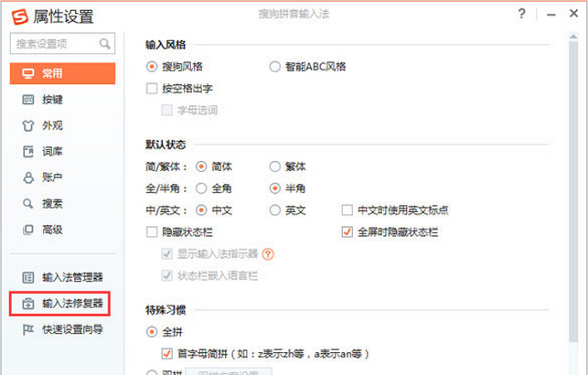Choose 英文 default language radio
This screenshot has width=588, height=375.
coord(274,210)
